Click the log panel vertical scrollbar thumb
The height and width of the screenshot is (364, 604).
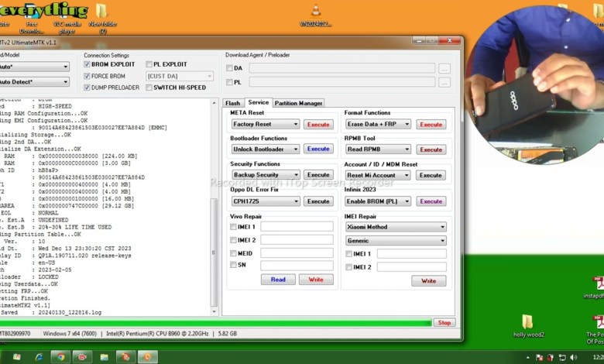(214, 252)
